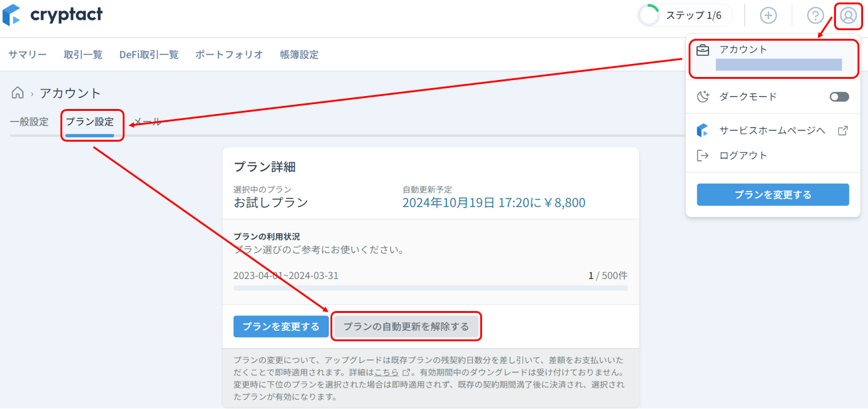Click the プラン詳細 heading
The width and height of the screenshot is (868, 409).
(264, 166)
